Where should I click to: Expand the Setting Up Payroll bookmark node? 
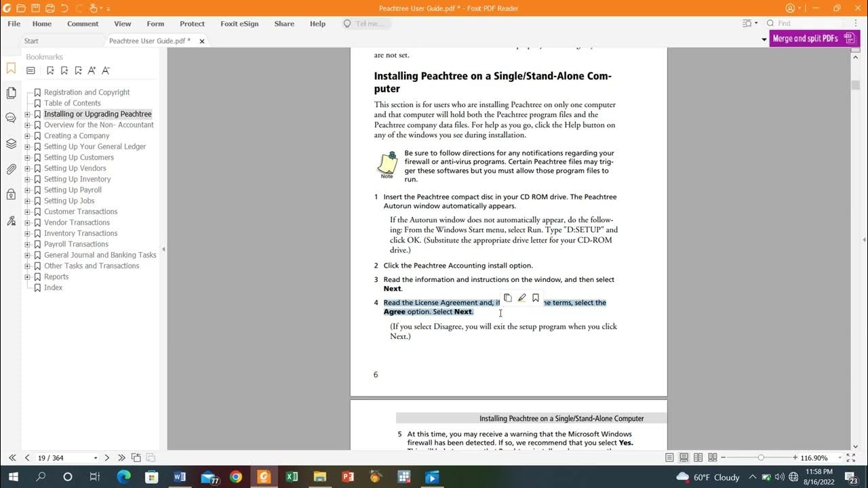click(x=27, y=190)
